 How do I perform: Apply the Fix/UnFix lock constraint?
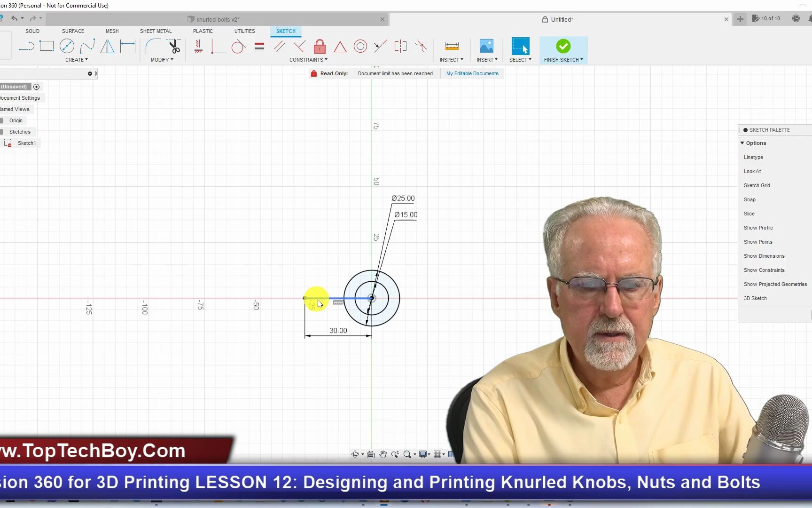point(320,46)
